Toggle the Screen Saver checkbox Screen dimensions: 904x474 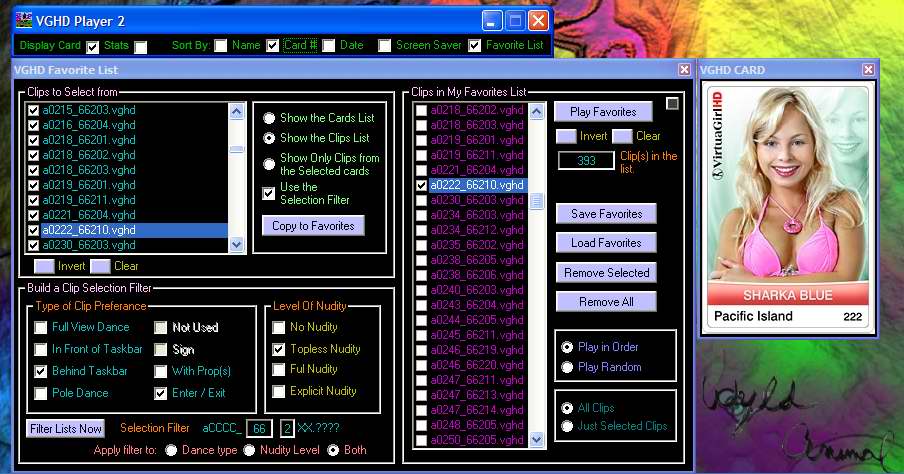pyautogui.click(x=384, y=46)
